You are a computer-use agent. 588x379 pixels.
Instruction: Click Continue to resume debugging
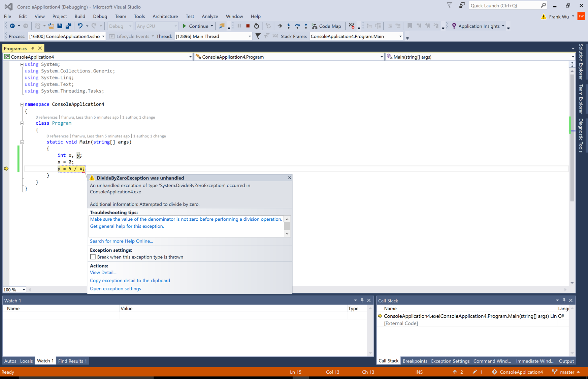point(195,26)
